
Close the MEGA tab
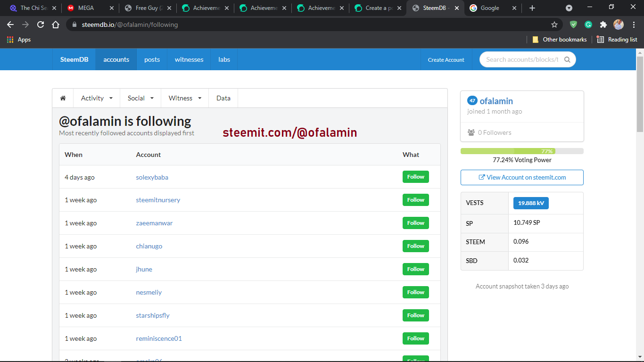[111, 8]
